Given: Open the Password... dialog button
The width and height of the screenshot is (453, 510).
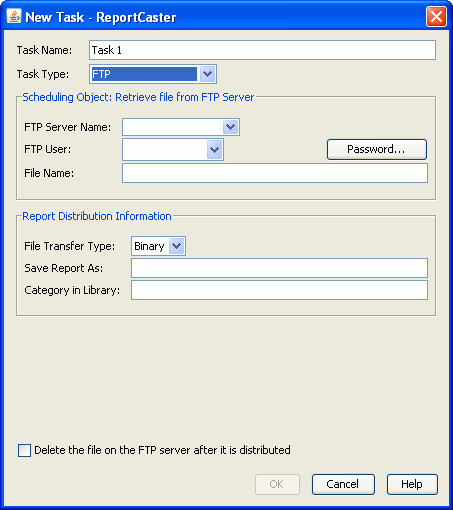Looking at the screenshot, I should point(377,149).
